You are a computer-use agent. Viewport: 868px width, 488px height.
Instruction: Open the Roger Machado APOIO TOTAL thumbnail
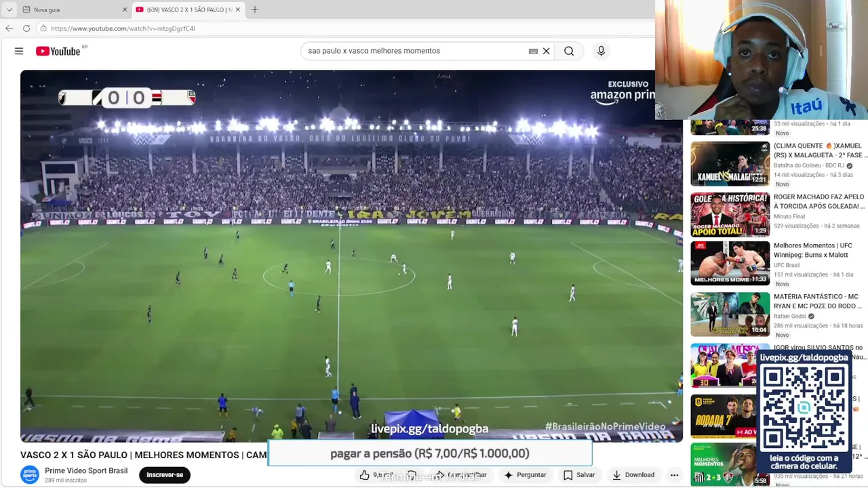[x=730, y=215]
